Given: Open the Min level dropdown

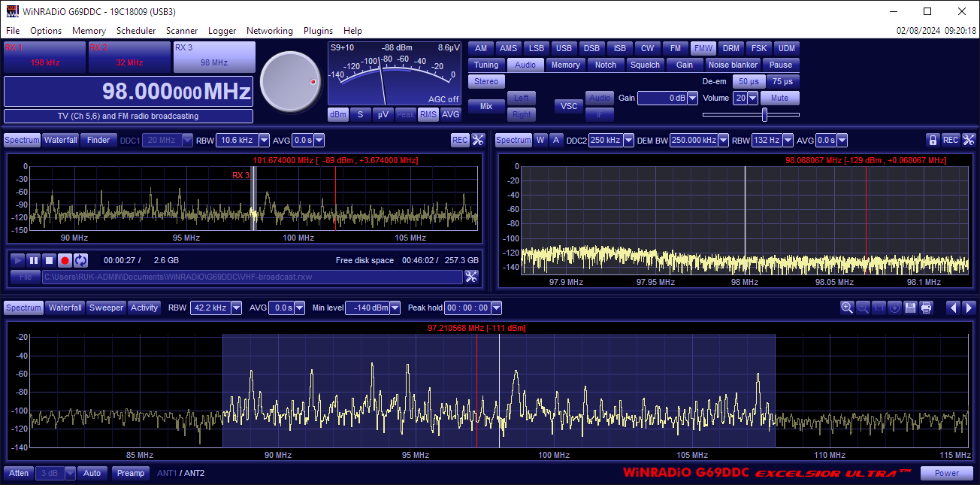Looking at the screenshot, I should click(395, 308).
